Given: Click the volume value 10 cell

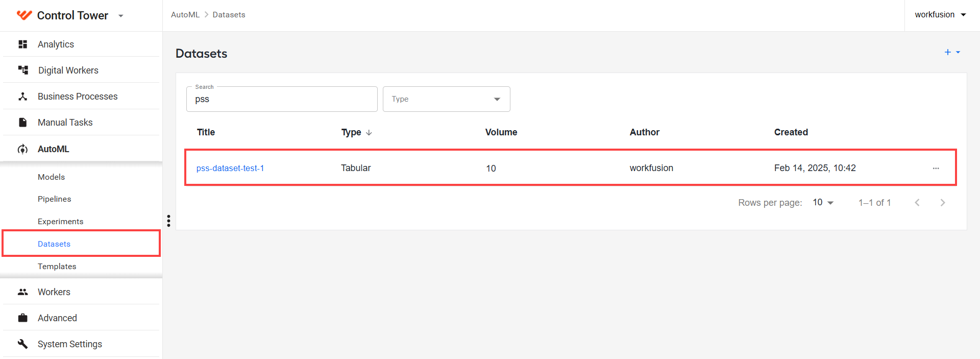Looking at the screenshot, I should point(491,169).
